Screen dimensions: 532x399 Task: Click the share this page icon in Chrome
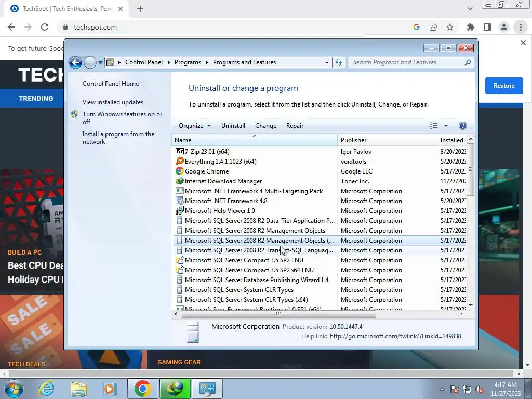433,27
